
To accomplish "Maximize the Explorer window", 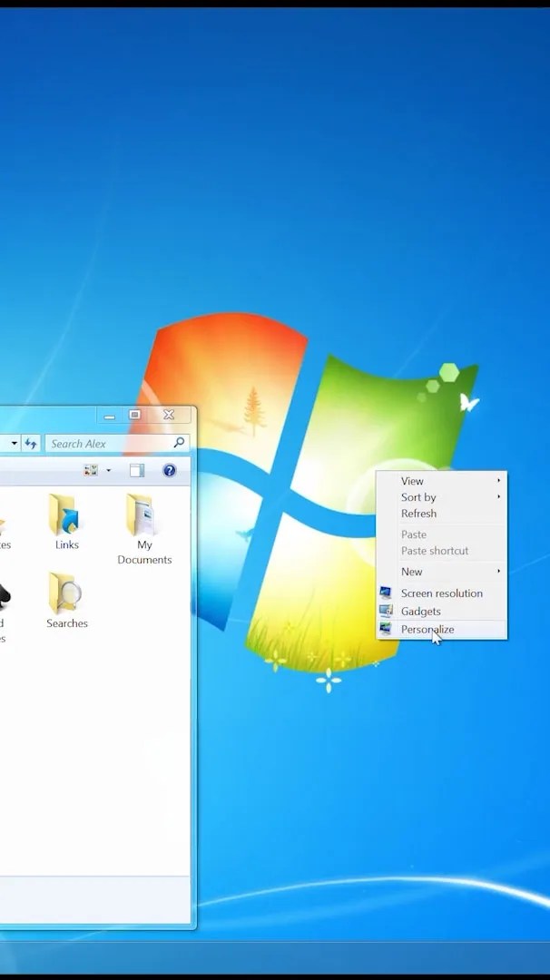I will [x=134, y=415].
